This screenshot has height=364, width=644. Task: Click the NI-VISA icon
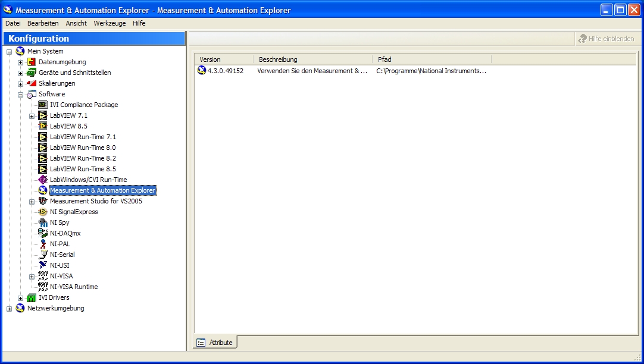point(43,276)
